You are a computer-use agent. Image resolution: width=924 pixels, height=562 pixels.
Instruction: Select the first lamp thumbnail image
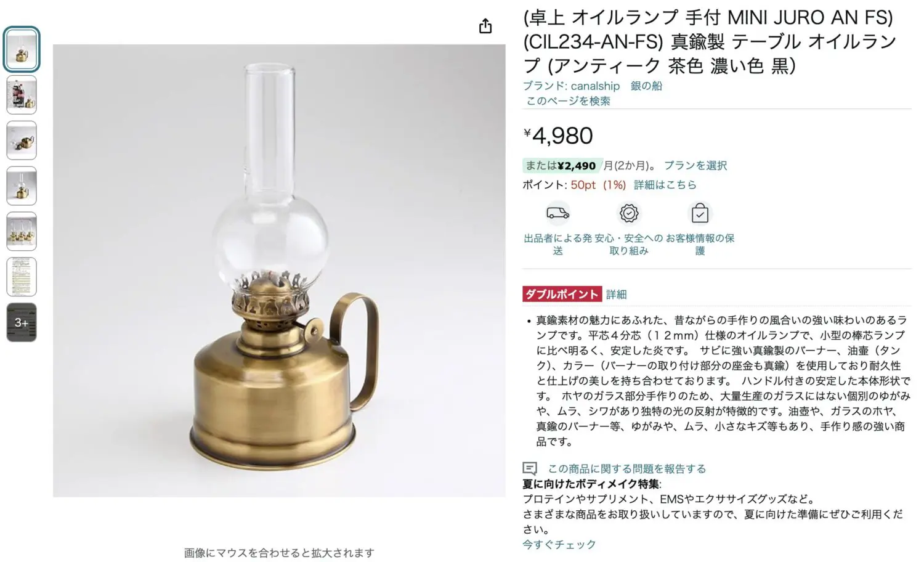[22, 49]
